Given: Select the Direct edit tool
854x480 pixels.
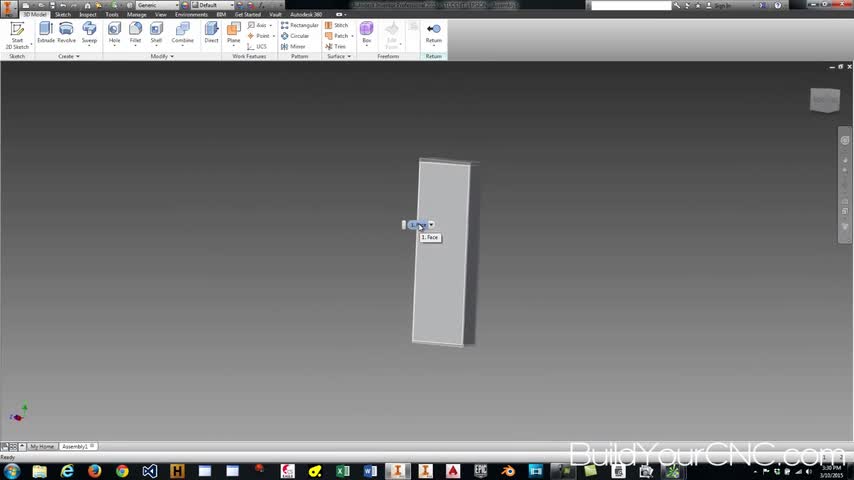Looking at the screenshot, I should [x=211, y=33].
